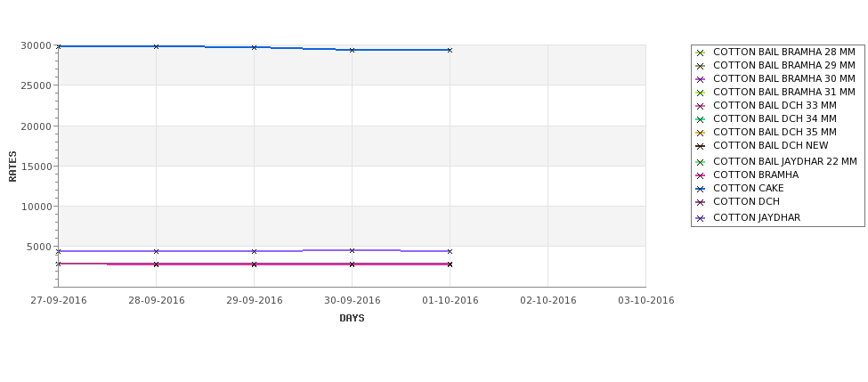Click the COTTON BAIL DCH 34 MM marker
Viewport: 868px width, 382px height.
(x=701, y=119)
